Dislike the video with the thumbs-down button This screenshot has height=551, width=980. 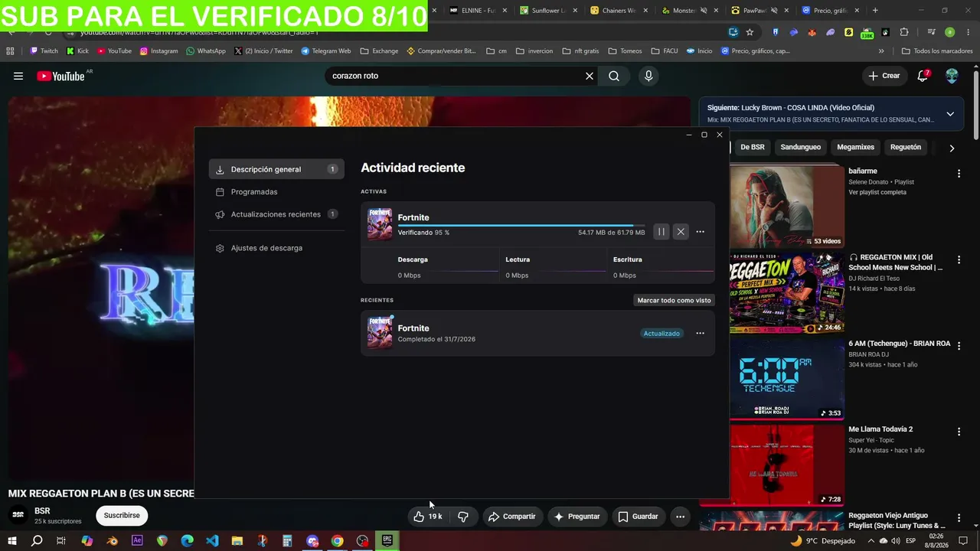[x=463, y=517]
